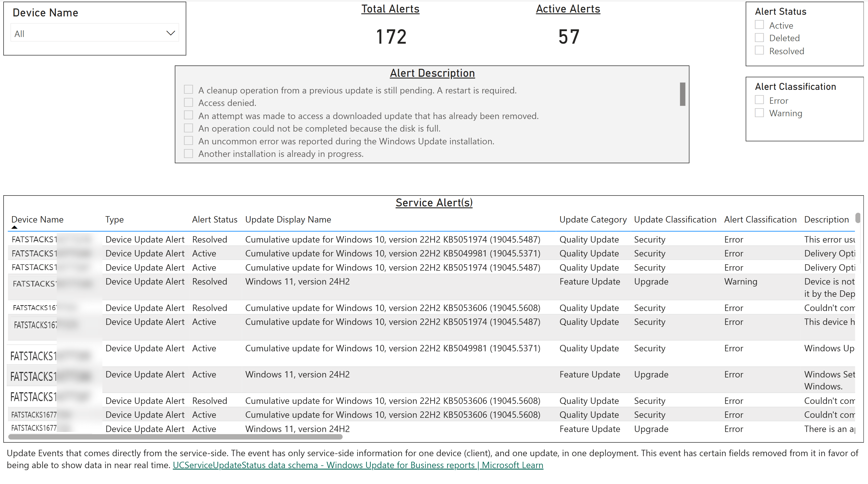Sort by Update Category column header
Image resolution: width=868 pixels, height=484 pixels.
pyautogui.click(x=593, y=219)
